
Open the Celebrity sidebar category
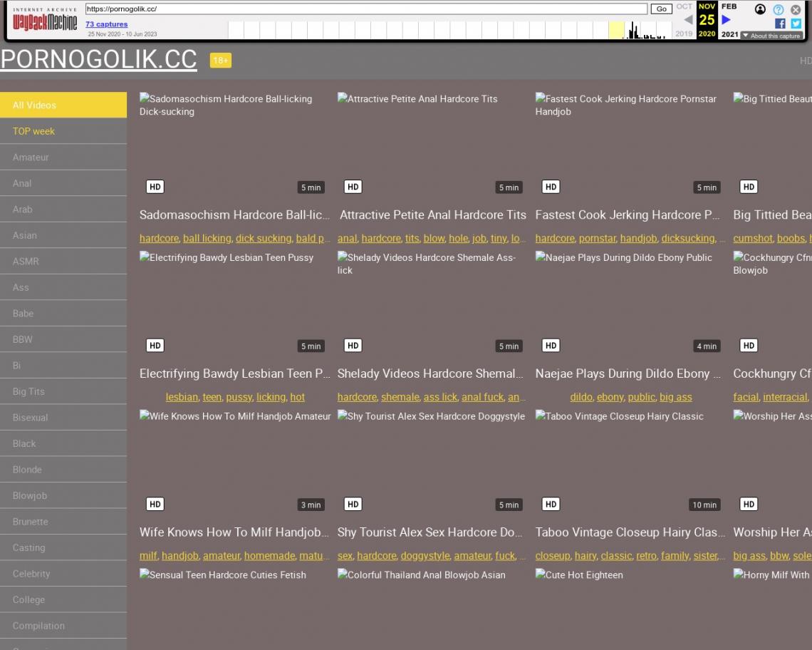63,574
